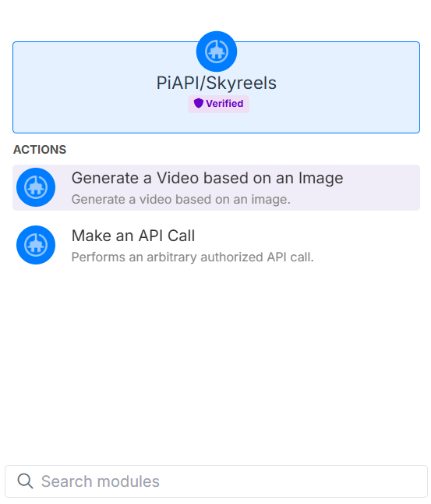Click 'Generate a Video based on an Image' title text
The height and width of the screenshot is (504, 431).
click(x=207, y=179)
